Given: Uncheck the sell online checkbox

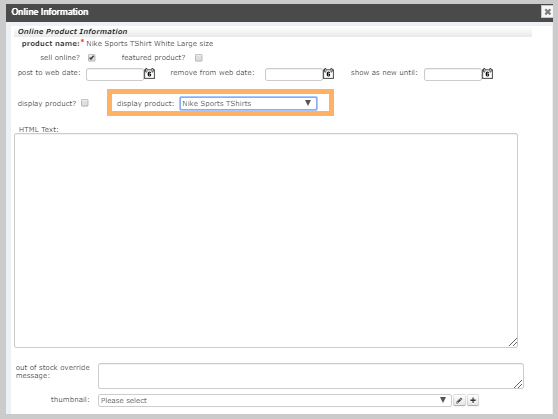Looking at the screenshot, I should coord(92,58).
